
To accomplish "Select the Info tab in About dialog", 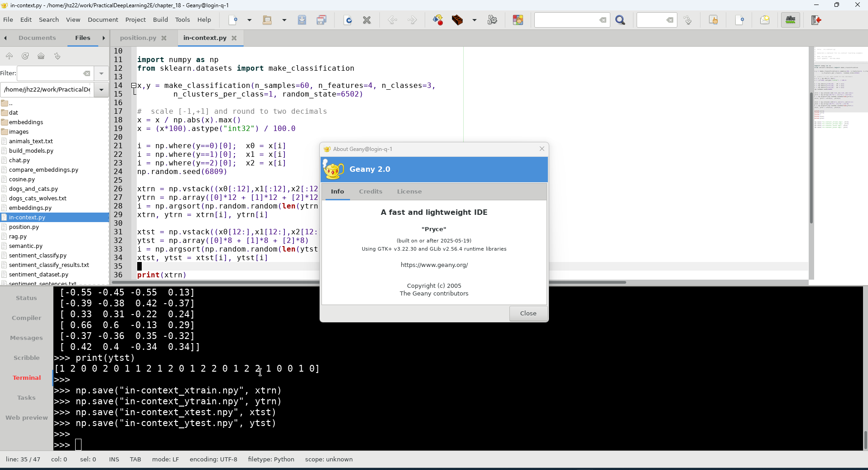I will (x=337, y=192).
